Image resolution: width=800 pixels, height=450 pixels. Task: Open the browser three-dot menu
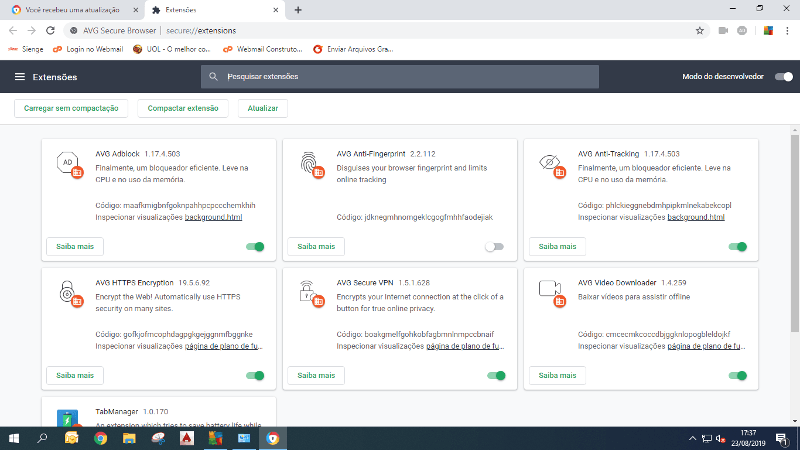[788, 30]
